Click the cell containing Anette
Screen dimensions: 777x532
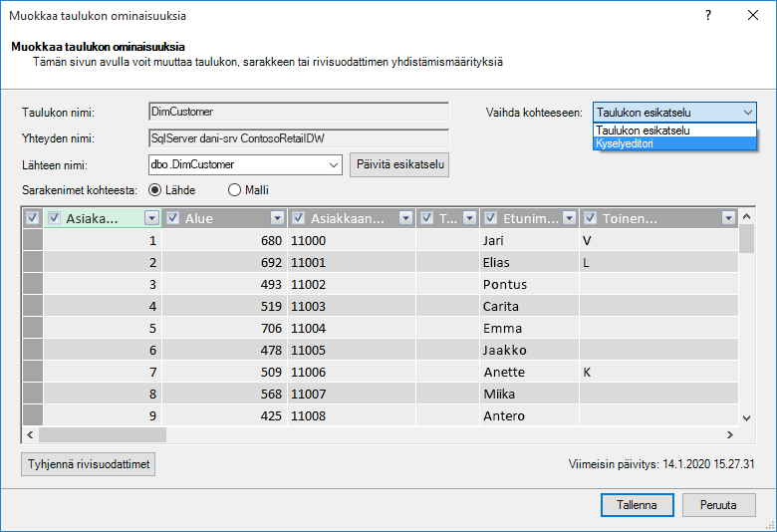tap(529, 372)
